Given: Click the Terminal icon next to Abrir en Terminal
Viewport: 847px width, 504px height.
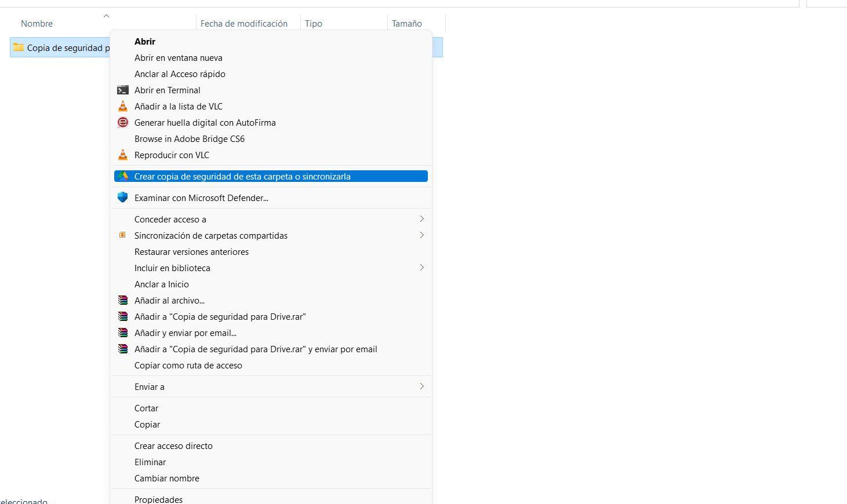Looking at the screenshot, I should 122,90.
